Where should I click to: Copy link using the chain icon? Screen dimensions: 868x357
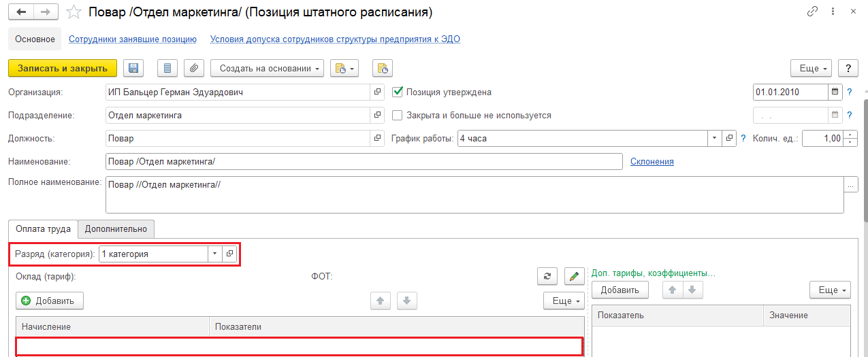812,12
